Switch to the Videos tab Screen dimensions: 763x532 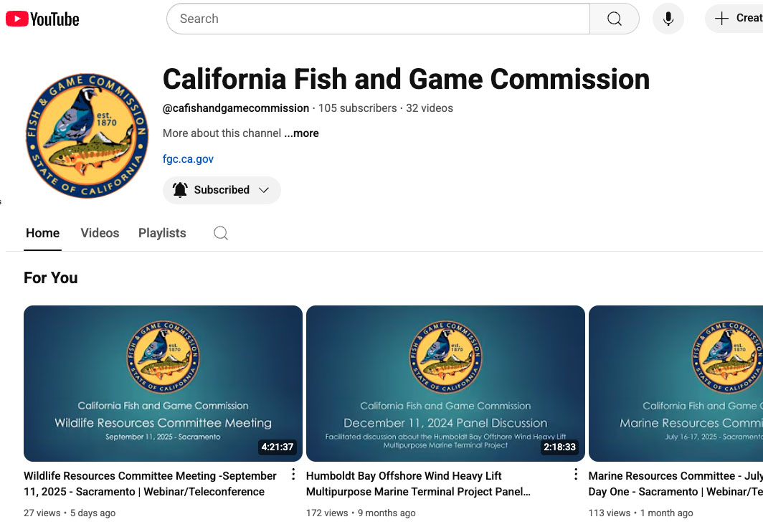(100, 233)
